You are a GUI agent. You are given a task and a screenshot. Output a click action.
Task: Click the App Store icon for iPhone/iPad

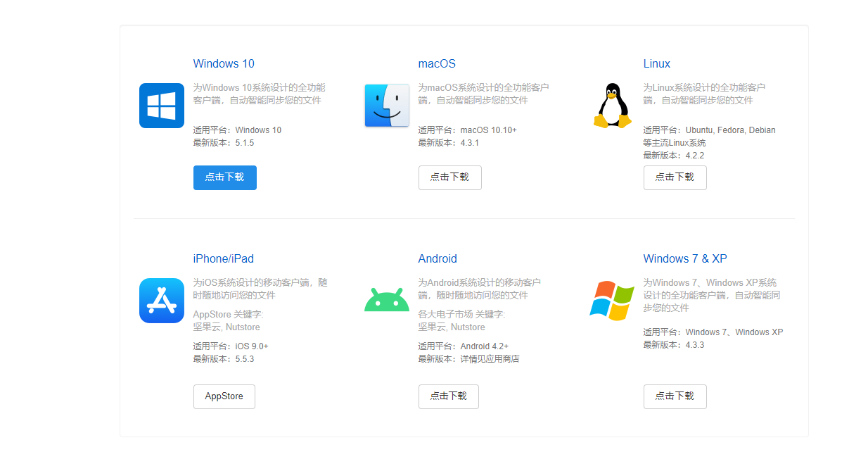(x=162, y=301)
